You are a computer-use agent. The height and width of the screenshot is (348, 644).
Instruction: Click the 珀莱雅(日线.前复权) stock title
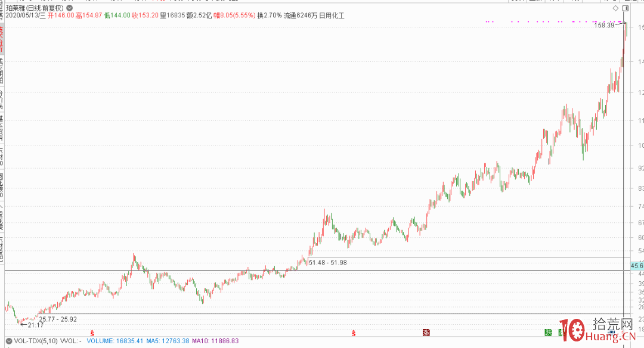pyautogui.click(x=35, y=8)
